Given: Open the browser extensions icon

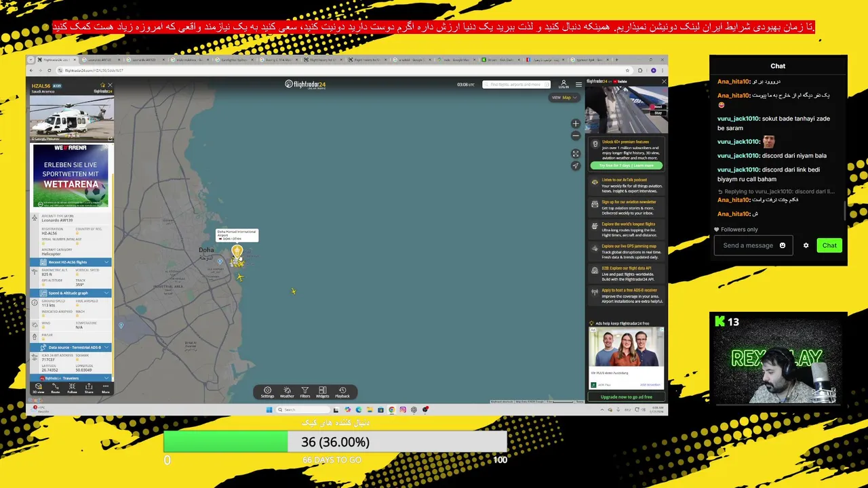Looking at the screenshot, I should [x=641, y=70].
